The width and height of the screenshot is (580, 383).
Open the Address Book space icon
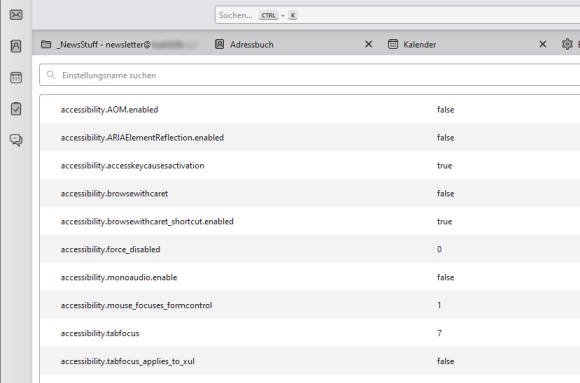pos(16,46)
